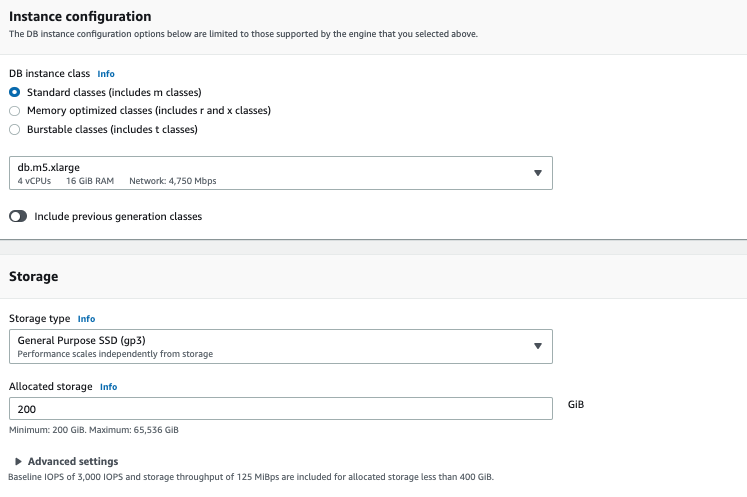This screenshot has height=497, width=747.
Task: Open Info link beside DB instance class
Action: pyautogui.click(x=106, y=74)
